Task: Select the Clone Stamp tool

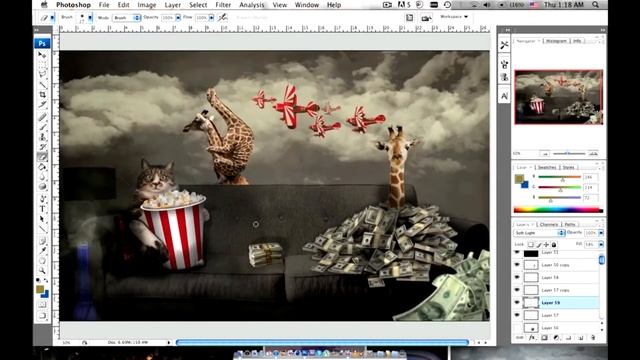Action: (x=42, y=137)
